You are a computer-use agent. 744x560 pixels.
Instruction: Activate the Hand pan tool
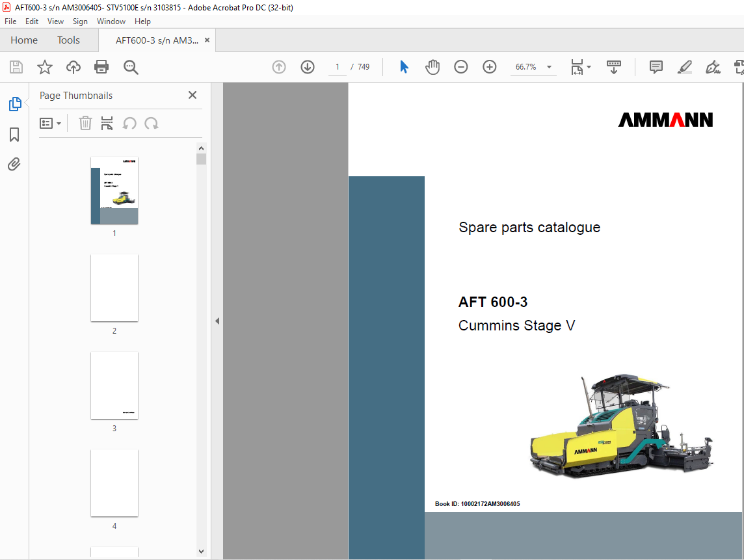432,67
